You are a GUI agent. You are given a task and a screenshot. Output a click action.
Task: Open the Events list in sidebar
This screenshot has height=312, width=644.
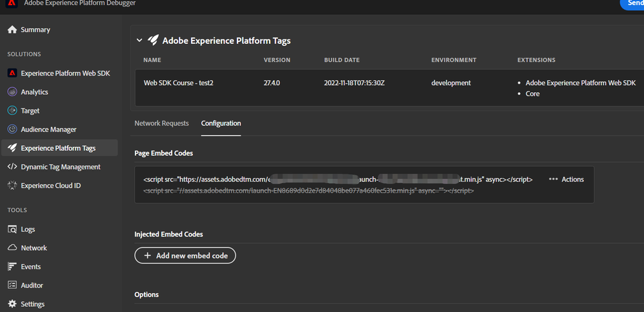click(30, 267)
